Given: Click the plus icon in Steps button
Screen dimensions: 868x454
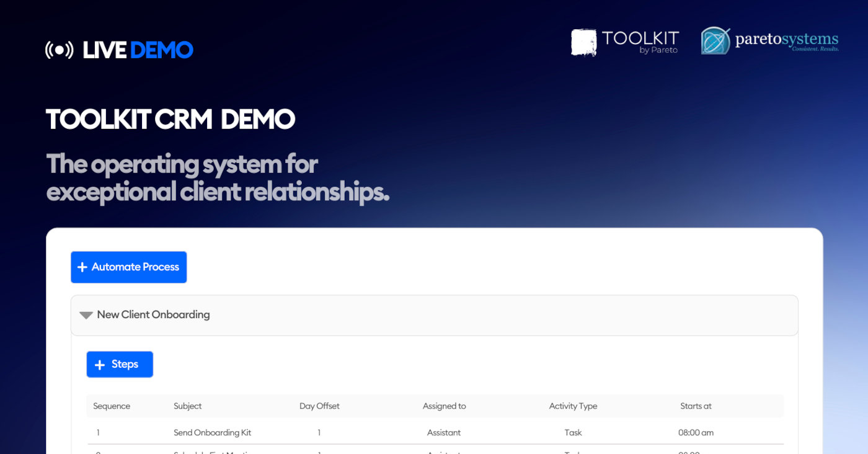Looking at the screenshot, I should point(99,365).
